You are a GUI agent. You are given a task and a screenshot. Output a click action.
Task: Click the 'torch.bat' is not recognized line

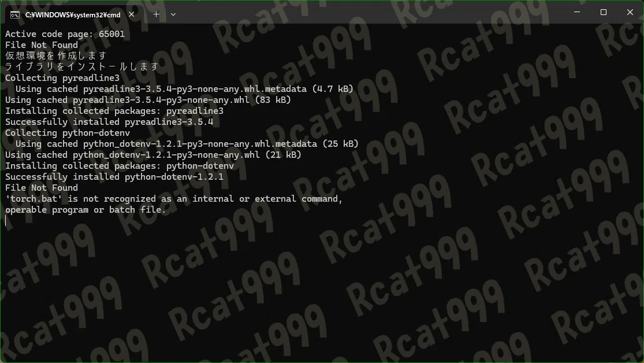[x=174, y=199]
